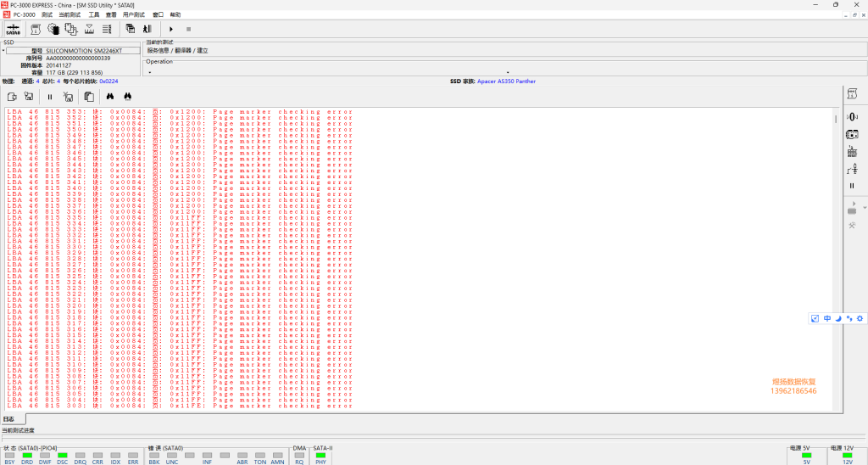Screen dimensions: 868x465
Task: Click the log toolbar save icon
Action: click(x=29, y=97)
